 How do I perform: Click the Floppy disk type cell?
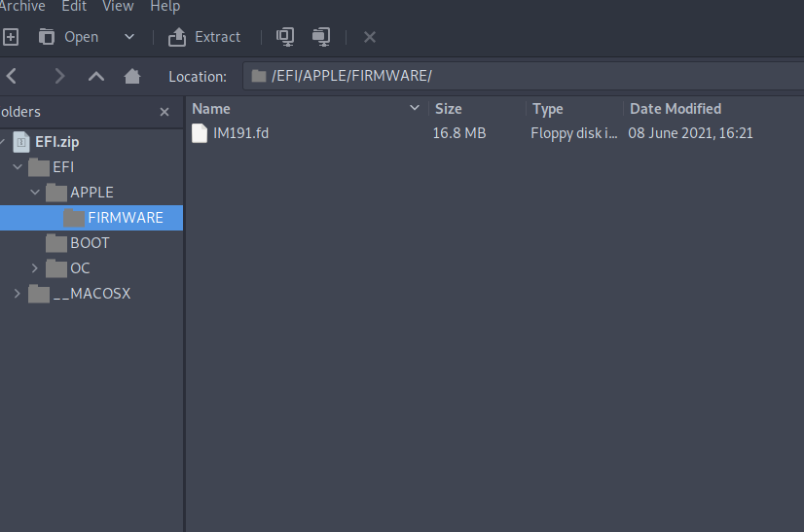[x=573, y=133]
